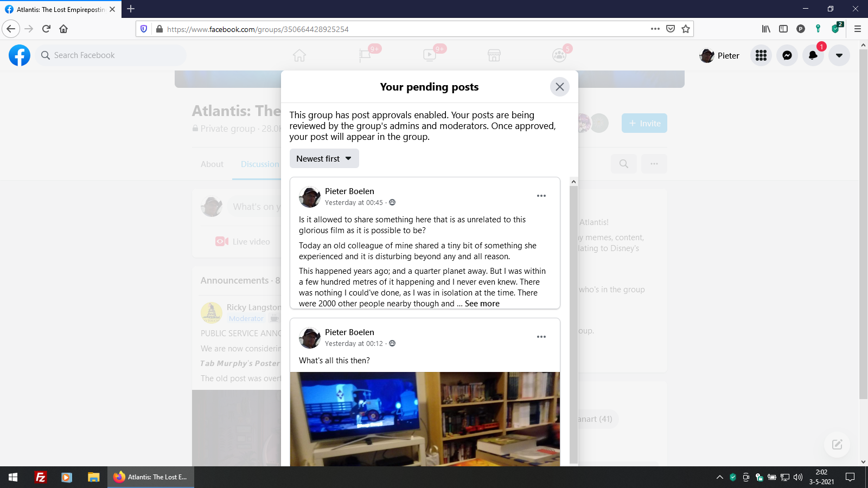Click the dialog's vertical scrollbar track

pos(573,324)
